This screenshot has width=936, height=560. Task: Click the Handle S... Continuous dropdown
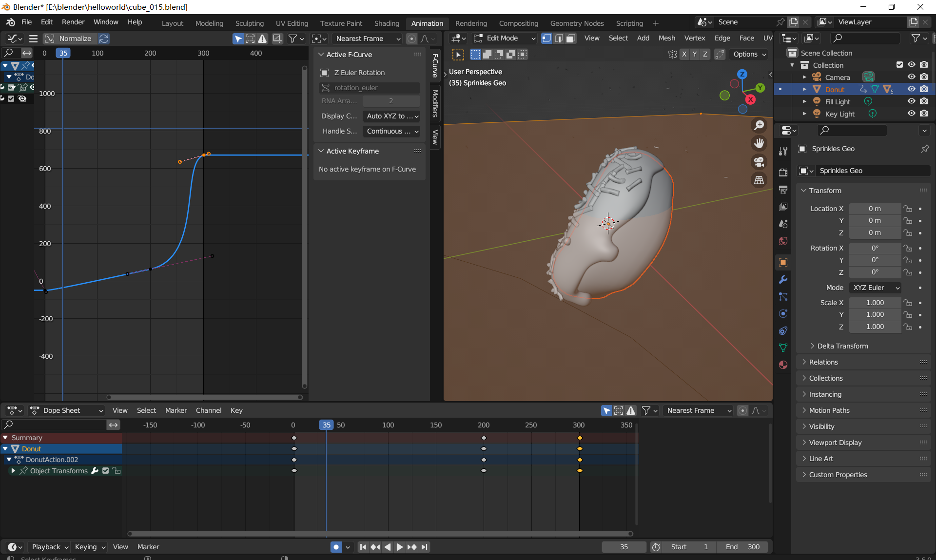point(390,131)
